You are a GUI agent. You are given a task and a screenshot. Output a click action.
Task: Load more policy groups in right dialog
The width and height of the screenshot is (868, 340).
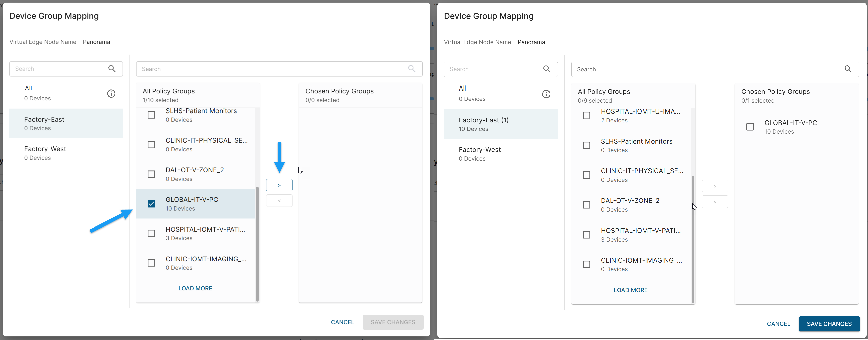630,290
